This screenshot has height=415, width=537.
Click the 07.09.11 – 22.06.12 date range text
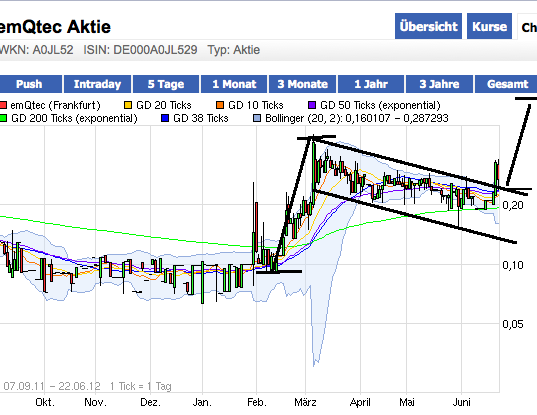tap(52, 386)
